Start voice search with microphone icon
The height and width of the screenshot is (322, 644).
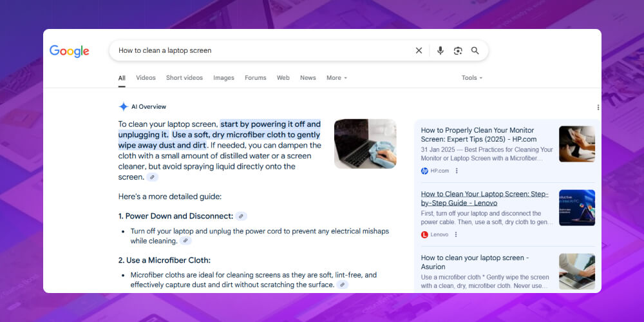(440, 50)
